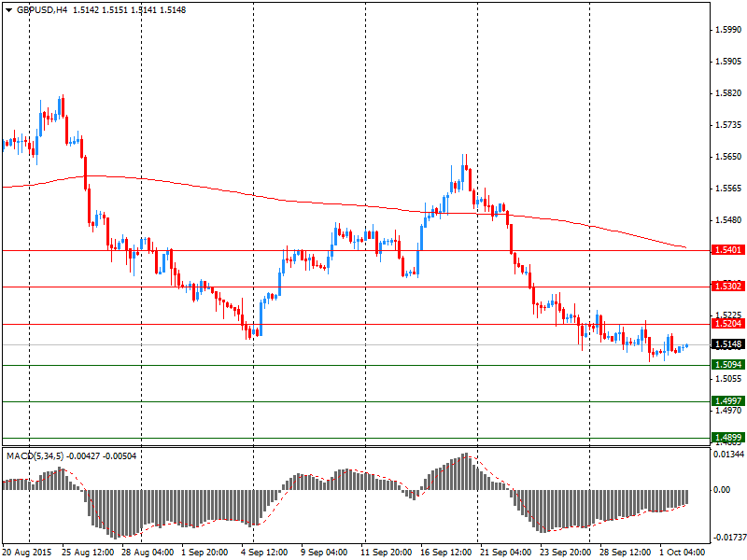The height and width of the screenshot is (560, 747).
Task: Select the MACD -0.01737 scale value
Action: coord(728,538)
